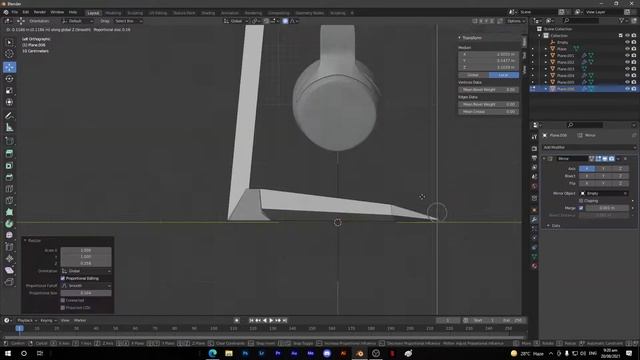Hide the Empty object in outliner

pos(627,42)
